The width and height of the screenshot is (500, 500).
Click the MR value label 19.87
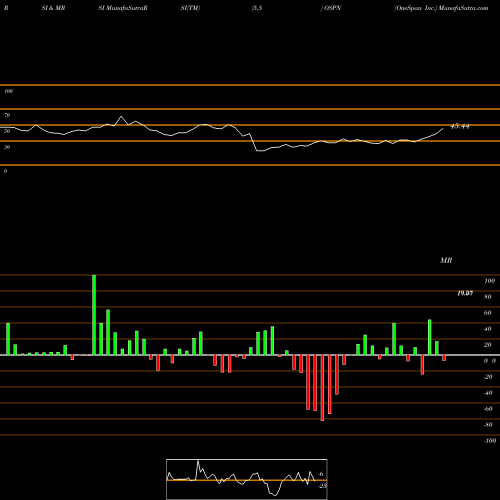point(465,293)
